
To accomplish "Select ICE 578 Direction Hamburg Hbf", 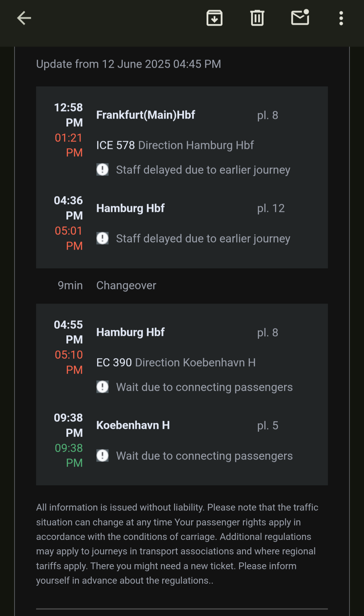I will point(175,145).
